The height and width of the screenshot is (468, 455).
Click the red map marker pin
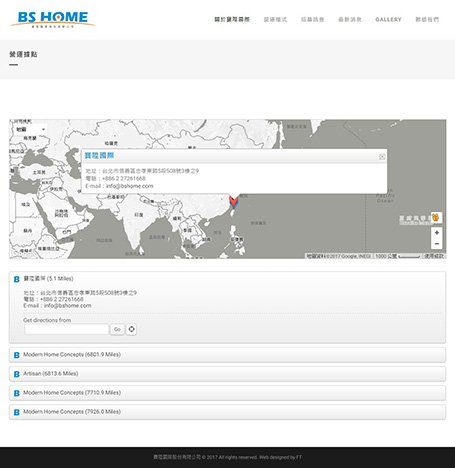tap(234, 202)
